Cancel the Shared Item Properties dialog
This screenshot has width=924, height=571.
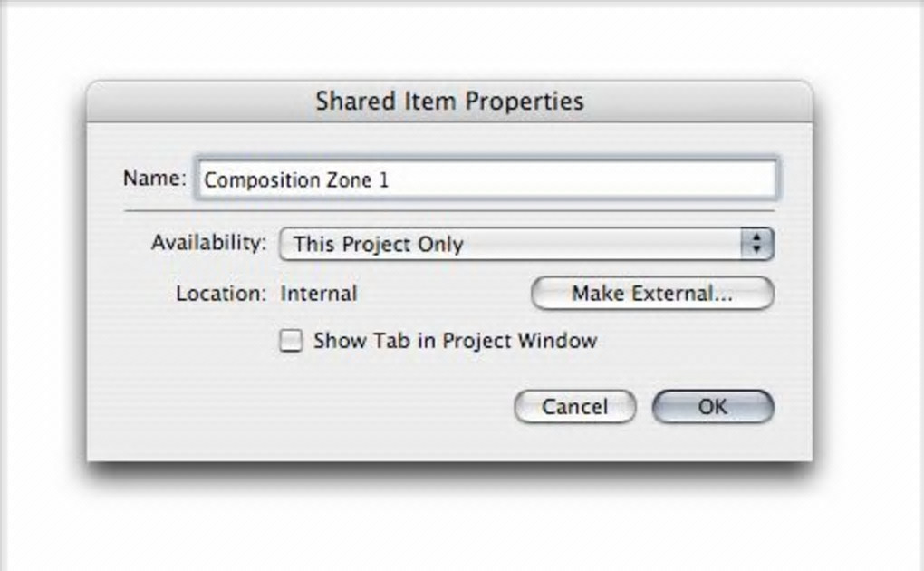(574, 407)
